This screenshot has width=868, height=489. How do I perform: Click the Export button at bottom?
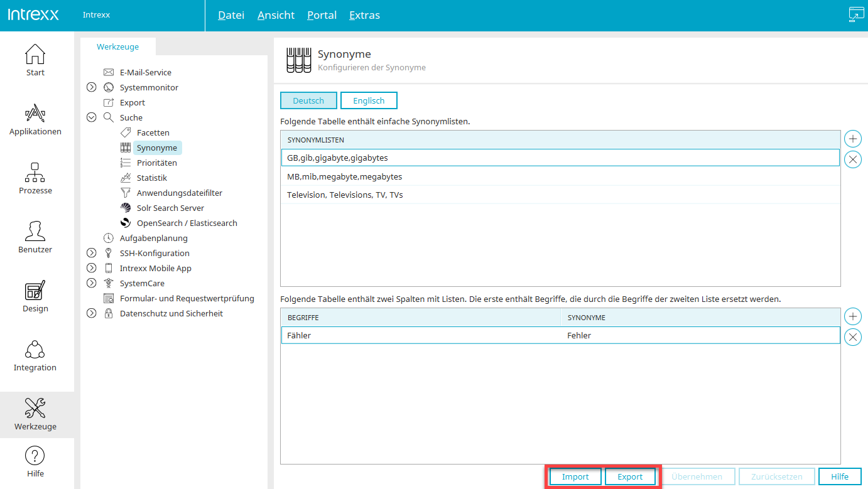(630, 476)
